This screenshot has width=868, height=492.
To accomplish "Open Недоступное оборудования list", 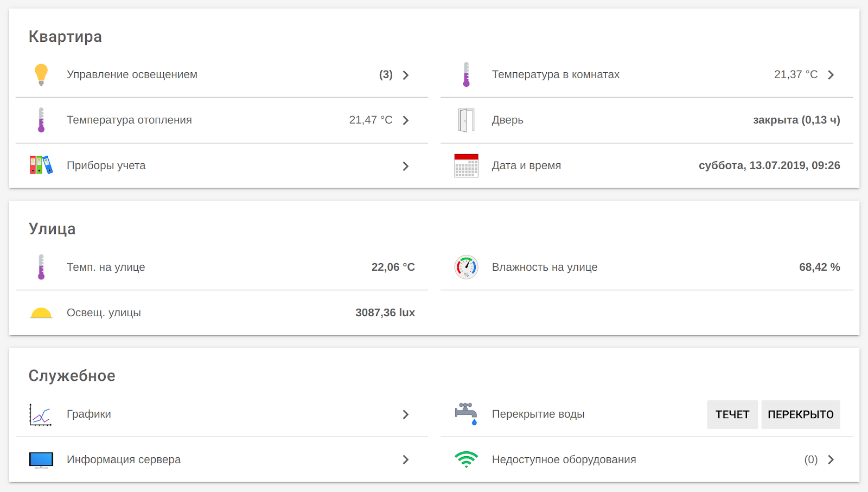I will [564, 459].
